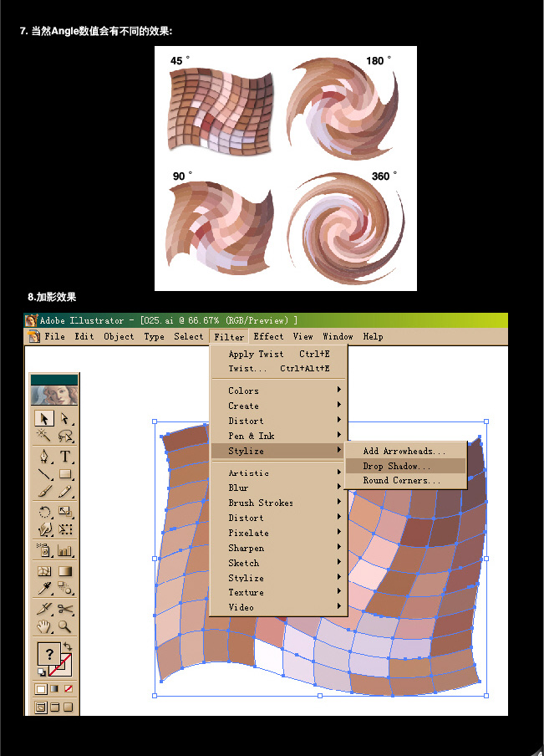Click the Venus portrait at toolbox top
Image resolution: width=544 pixels, height=756 pixels.
pyautogui.click(x=54, y=396)
